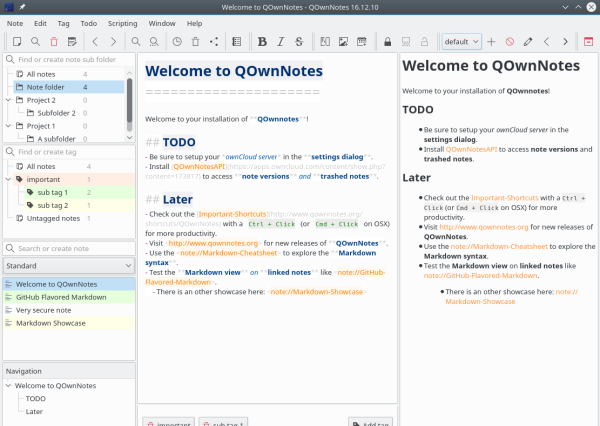Insert a link via toolbar icon

(325, 41)
